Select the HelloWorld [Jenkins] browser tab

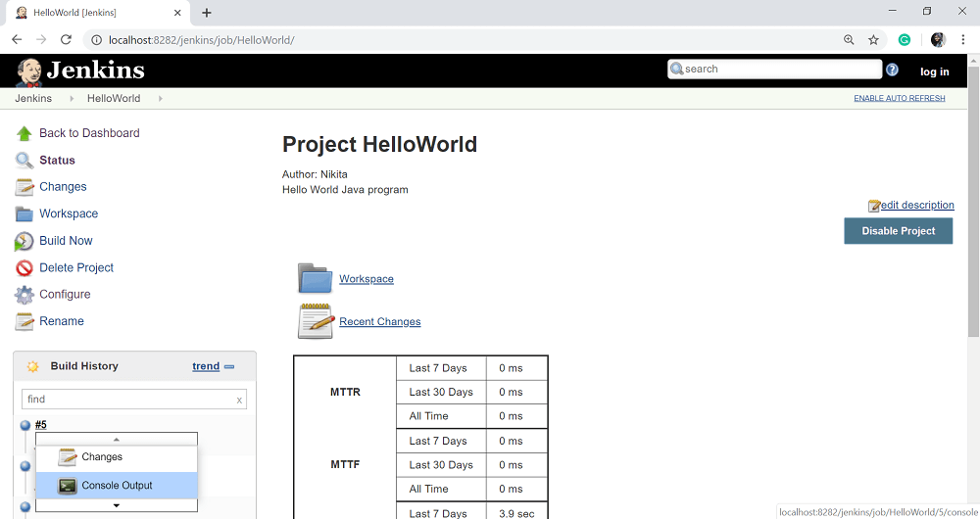click(97, 13)
